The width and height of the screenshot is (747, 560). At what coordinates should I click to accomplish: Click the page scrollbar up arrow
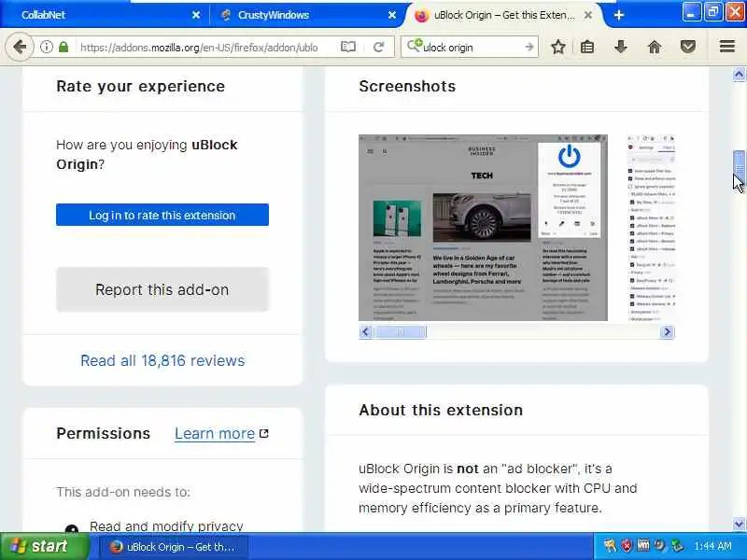739,75
